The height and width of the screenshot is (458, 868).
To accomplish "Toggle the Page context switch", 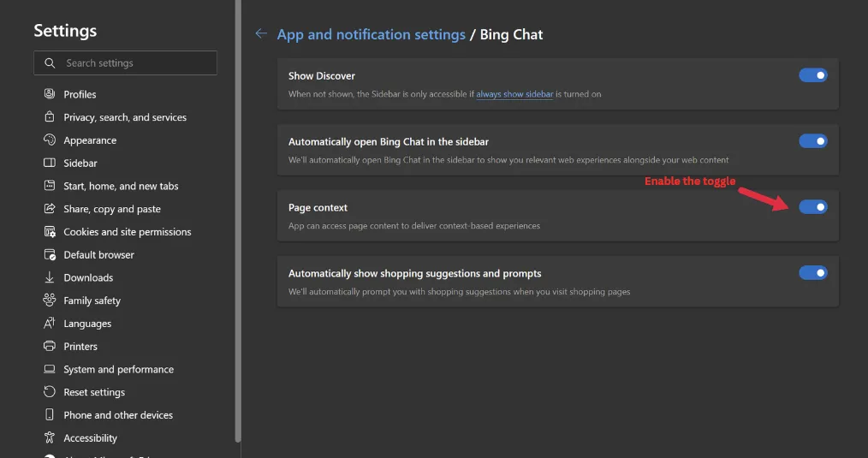I will click(x=812, y=207).
